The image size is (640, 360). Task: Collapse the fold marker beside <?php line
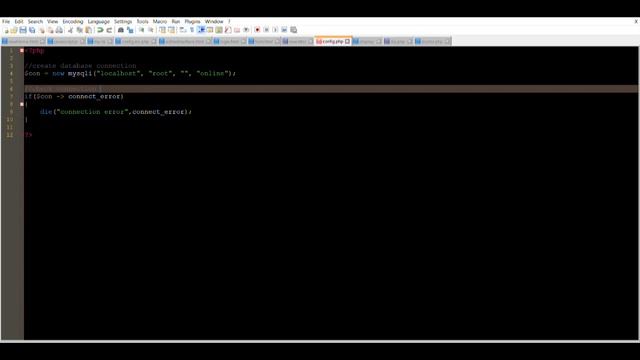[22, 51]
